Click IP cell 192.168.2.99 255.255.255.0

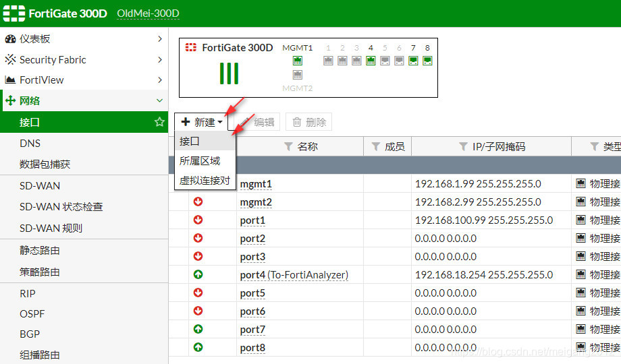pyautogui.click(x=478, y=202)
